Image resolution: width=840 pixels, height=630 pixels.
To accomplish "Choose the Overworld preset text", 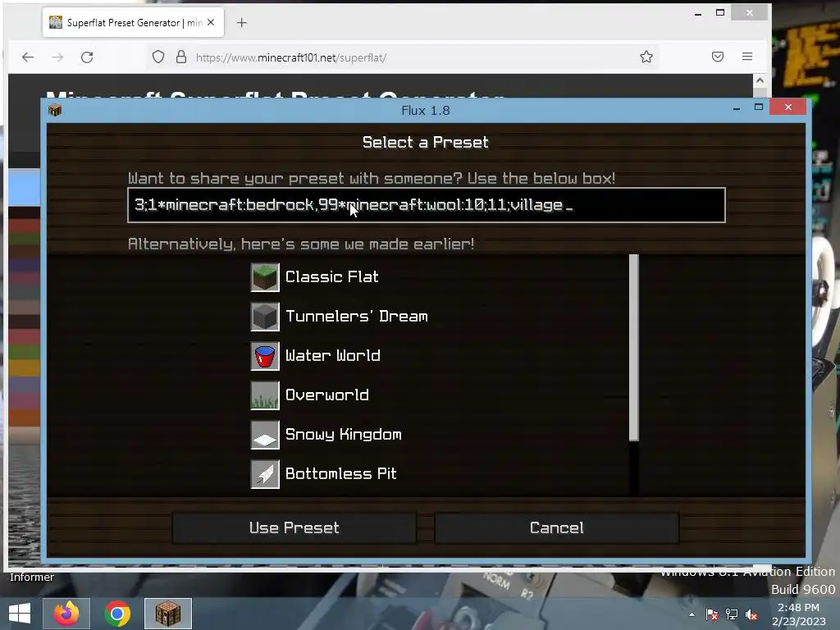I will tap(326, 395).
